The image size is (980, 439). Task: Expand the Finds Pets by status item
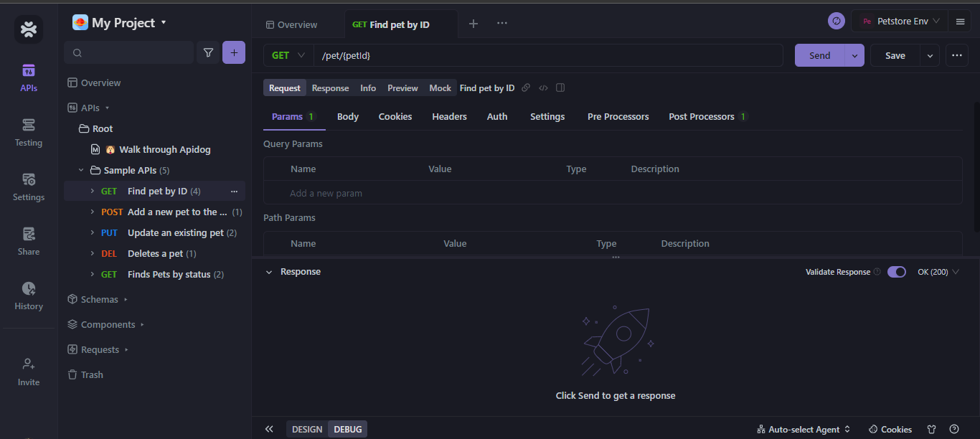point(92,275)
